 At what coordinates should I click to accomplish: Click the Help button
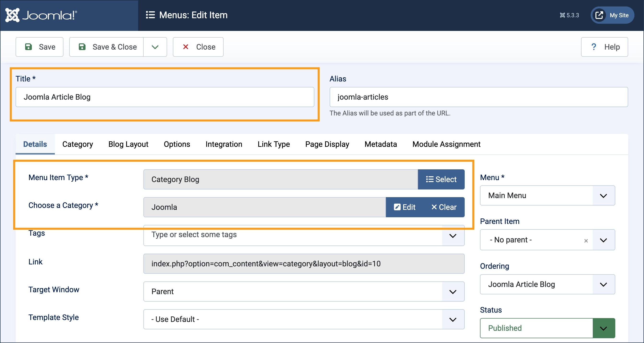tap(604, 47)
